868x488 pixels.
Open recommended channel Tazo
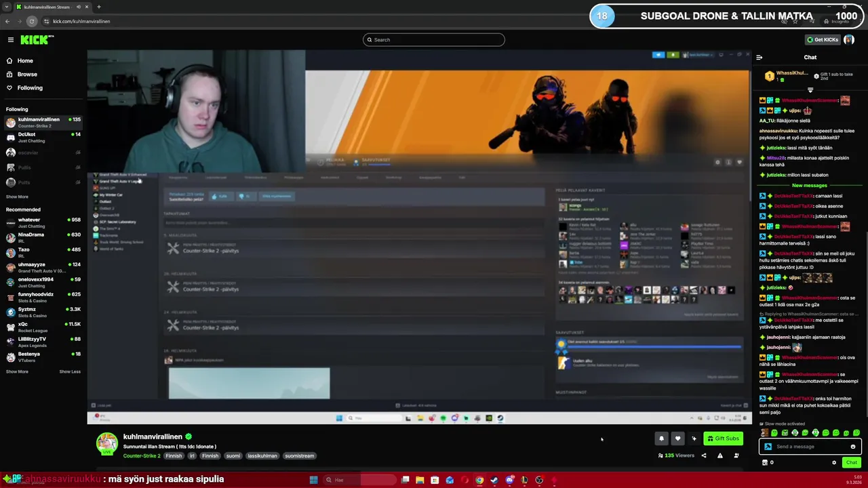pos(43,252)
